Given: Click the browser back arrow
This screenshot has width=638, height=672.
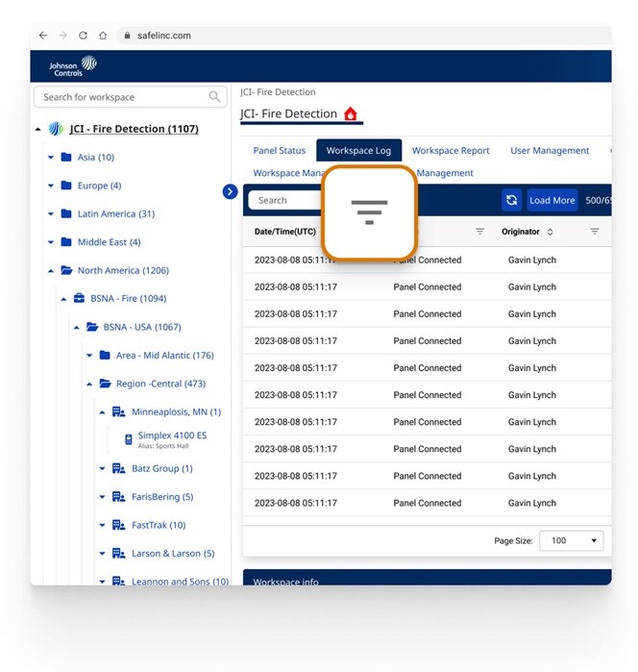Looking at the screenshot, I should pyautogui.click(x=43, y=36).
